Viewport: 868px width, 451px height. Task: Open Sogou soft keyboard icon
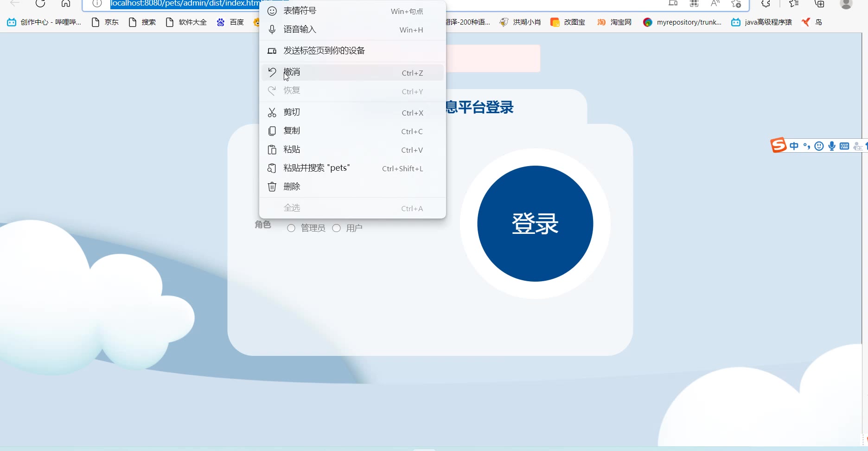(844, 146)
